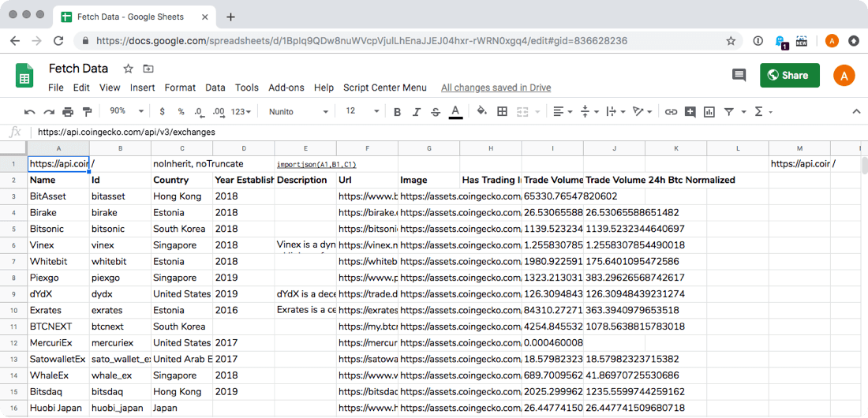This screenshot has height=418, width=868.
Task: Open the orange account avatar in Sheets header
Action: [x=844, y=75]
